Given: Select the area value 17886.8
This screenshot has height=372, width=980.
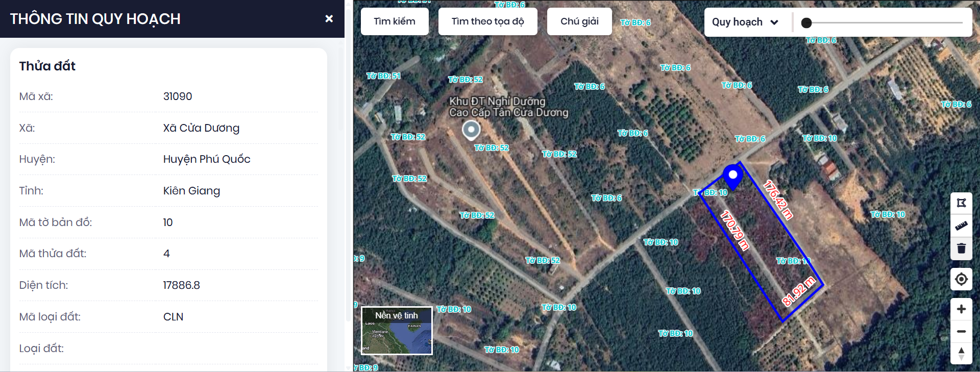Looking at the screenshot, I should coord(182,285).
